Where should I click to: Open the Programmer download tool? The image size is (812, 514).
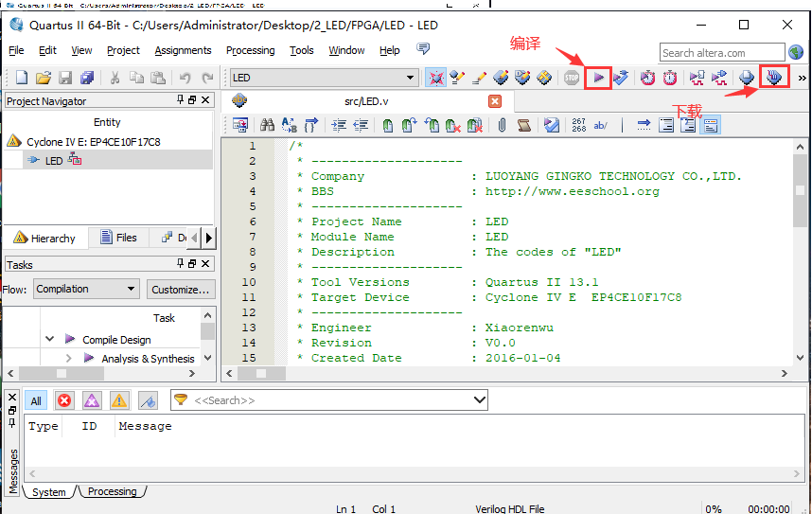(x=774, y=78)
